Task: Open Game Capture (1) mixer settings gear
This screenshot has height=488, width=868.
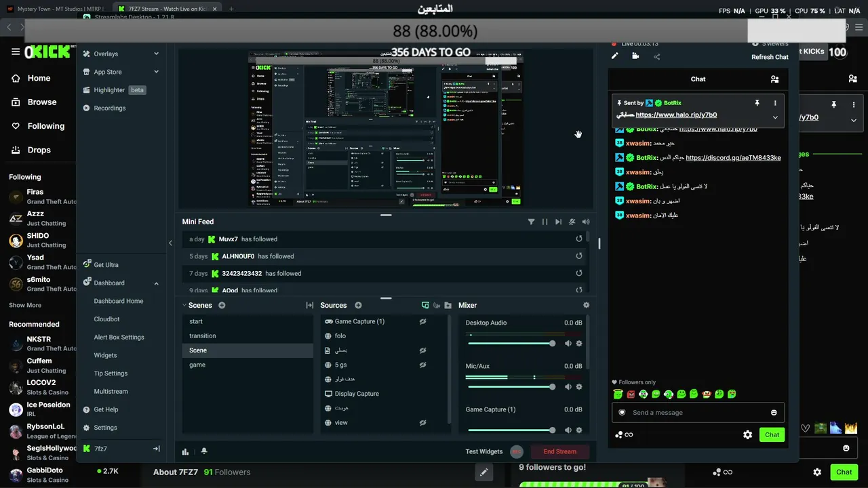Action: [579, 430]
